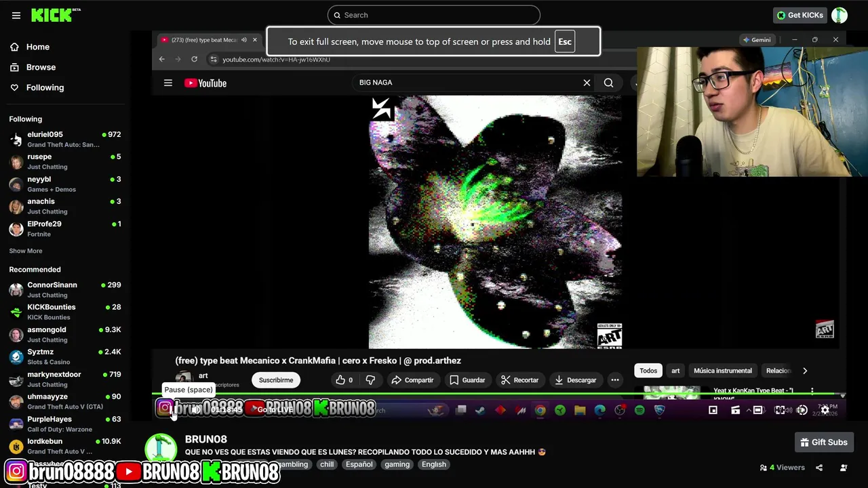Open Browse in sidebar
Screen dimensions: 868x488
(x=41, y=67)
